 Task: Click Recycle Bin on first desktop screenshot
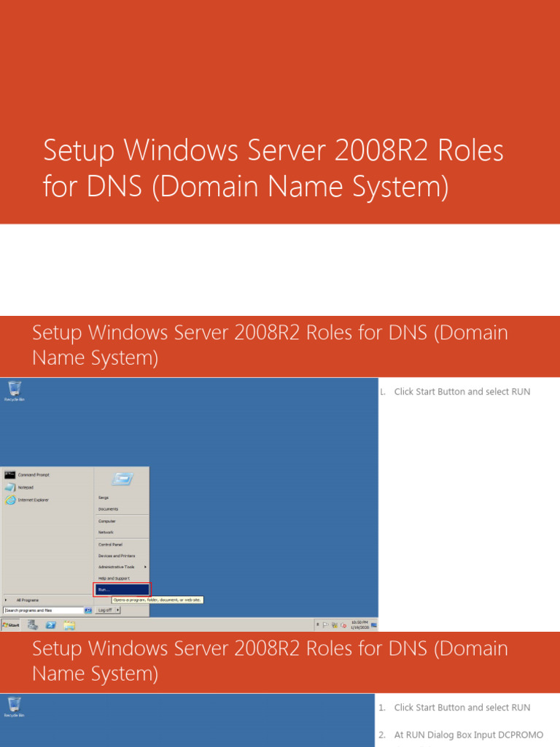point(15,391)
